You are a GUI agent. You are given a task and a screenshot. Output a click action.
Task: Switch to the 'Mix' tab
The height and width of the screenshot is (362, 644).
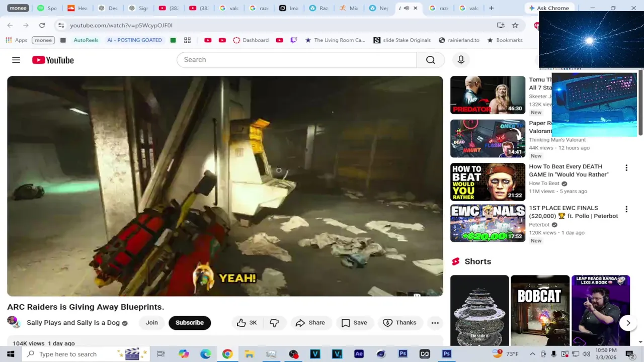pos(349,8)
